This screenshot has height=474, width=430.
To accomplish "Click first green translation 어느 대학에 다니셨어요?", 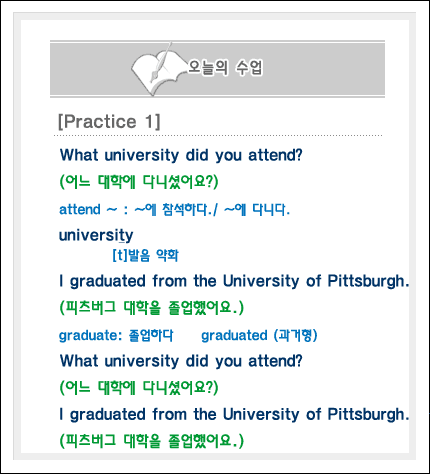I will point(139,182).
